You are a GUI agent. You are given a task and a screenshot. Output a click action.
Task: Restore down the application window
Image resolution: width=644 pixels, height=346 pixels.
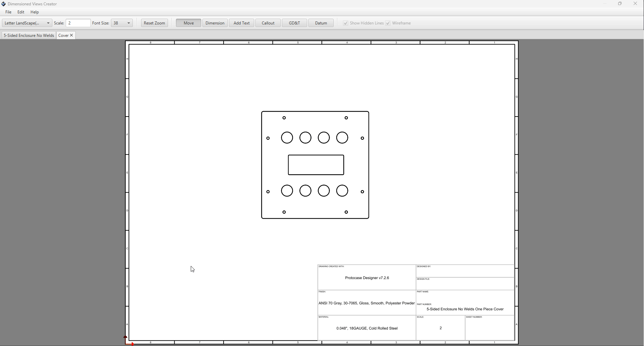[620, 4]
